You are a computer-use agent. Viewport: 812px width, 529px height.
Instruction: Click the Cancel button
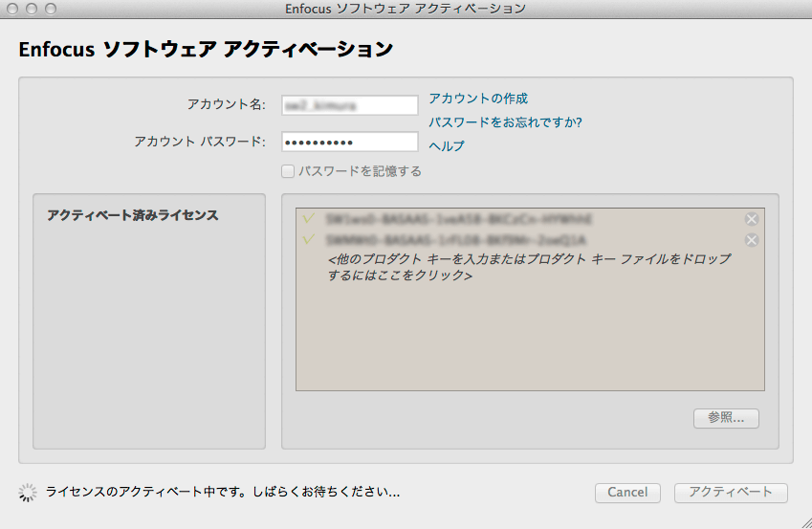click(x=627, y=493)
